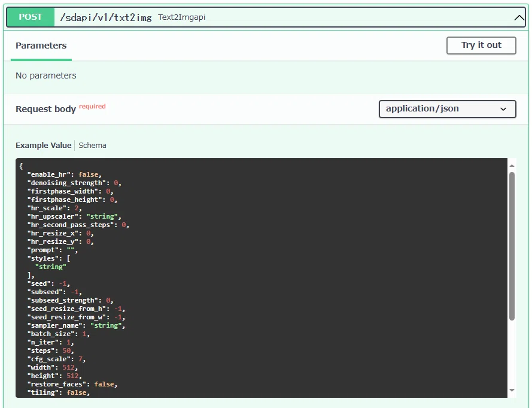Click the "seed": -1 line
This screenshot has height=408, width=532.
(49, 283)
